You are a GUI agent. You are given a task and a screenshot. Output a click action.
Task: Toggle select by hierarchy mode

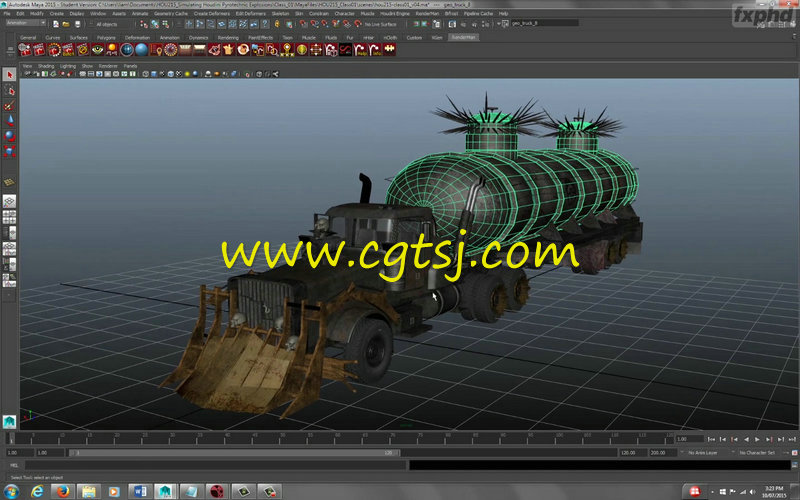coord(144,24)
